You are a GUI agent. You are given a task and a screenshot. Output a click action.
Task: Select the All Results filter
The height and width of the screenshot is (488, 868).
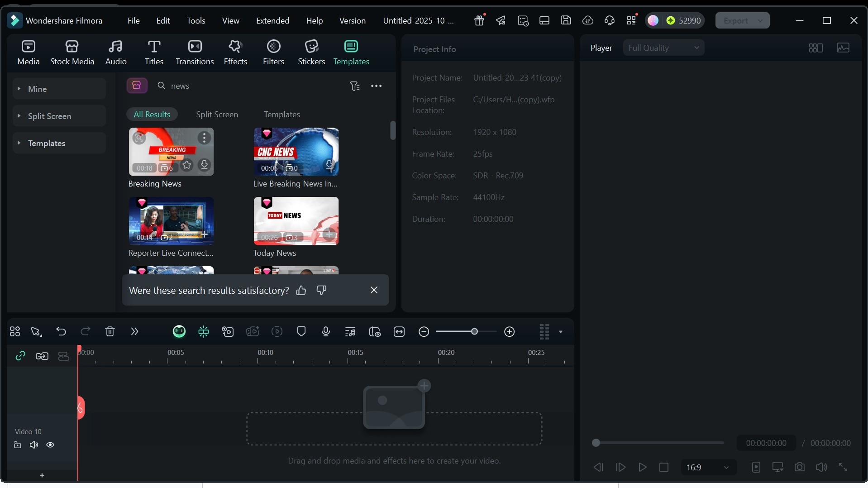point(152,115)
